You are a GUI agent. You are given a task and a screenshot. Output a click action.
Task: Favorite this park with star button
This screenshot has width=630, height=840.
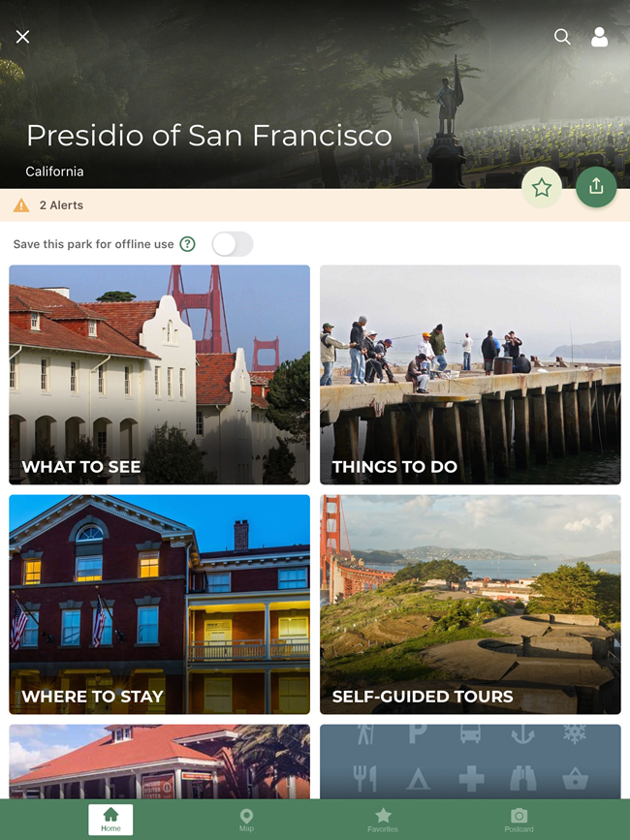542,187
